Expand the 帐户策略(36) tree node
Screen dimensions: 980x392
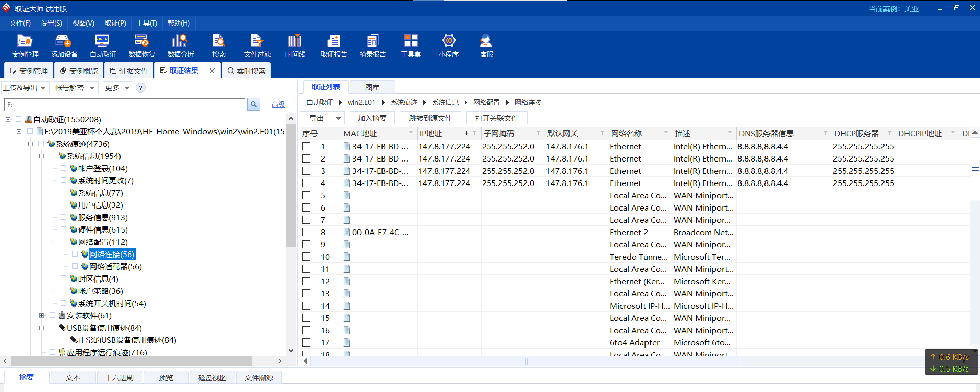click(x=53, y=291)
